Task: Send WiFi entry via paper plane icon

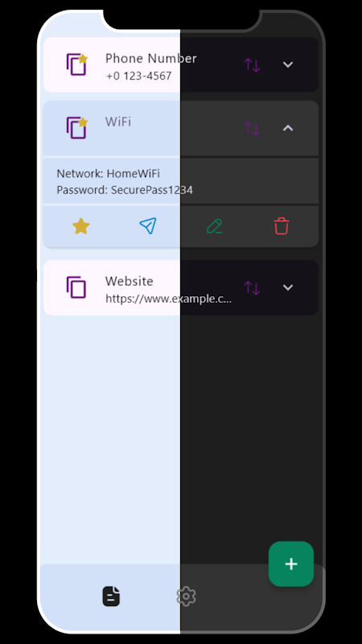Action: coord(148,226)
